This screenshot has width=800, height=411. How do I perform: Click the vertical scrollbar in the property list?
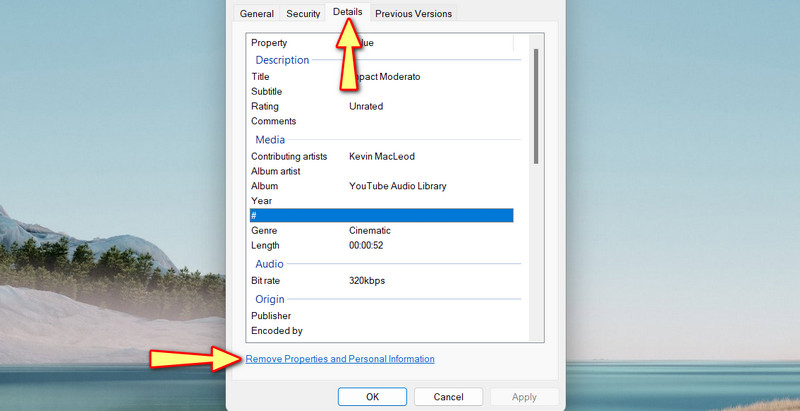click(x=536, y=105)
